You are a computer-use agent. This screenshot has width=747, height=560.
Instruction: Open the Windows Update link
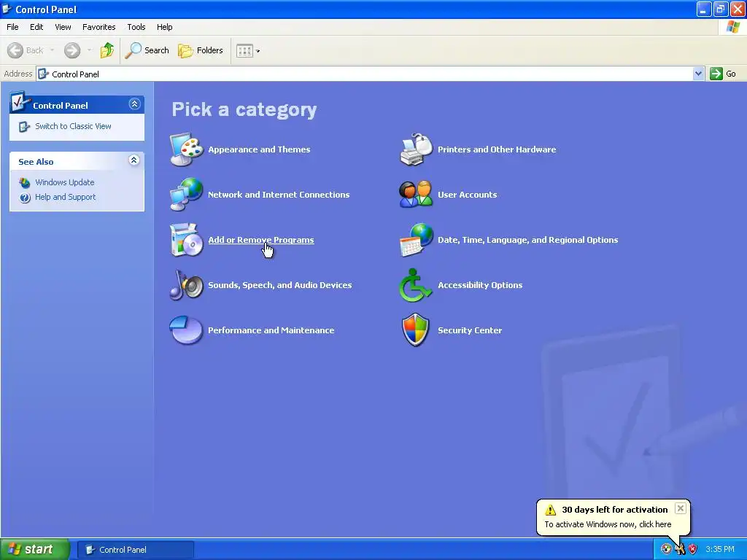click(65, 182)
